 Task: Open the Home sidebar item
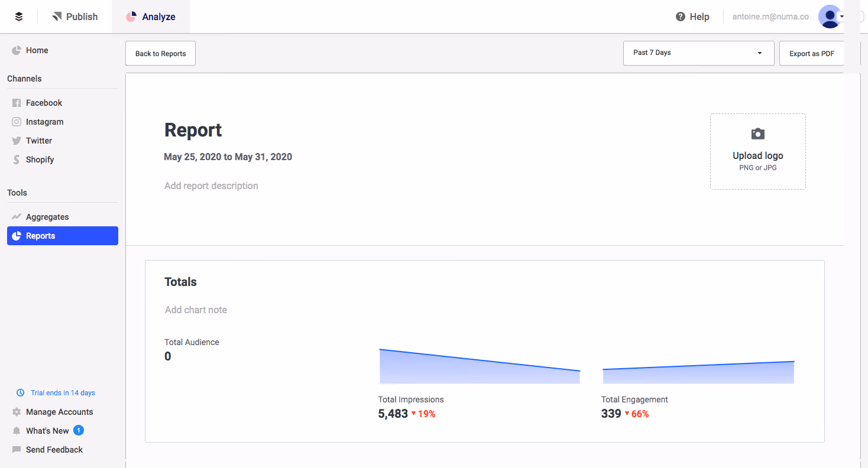[x=63, y=50]
